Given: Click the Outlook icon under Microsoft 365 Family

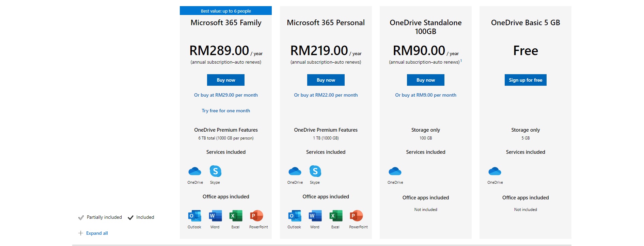Looking at the screenshot, I should click(x=194, y=216).
